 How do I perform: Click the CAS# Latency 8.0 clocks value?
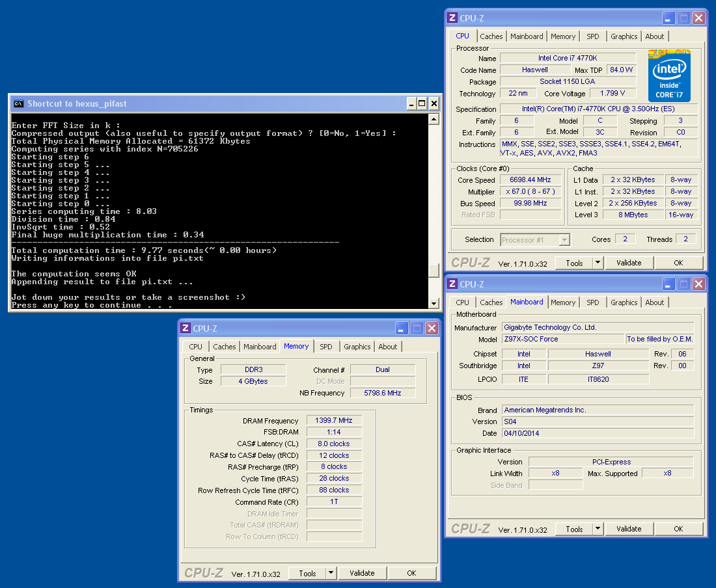click(x=334, y=444)
